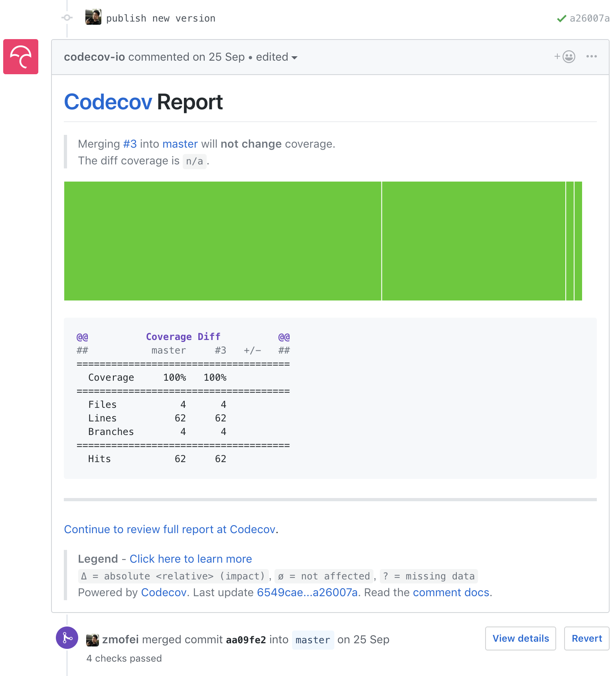
Task: Click the 'Branches' row label
Action: pos(111,432)
